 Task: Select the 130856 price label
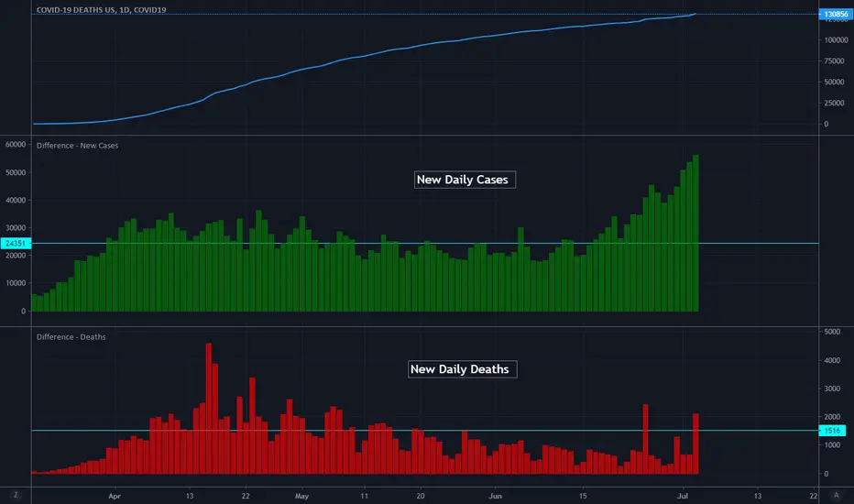coord(836,14)
